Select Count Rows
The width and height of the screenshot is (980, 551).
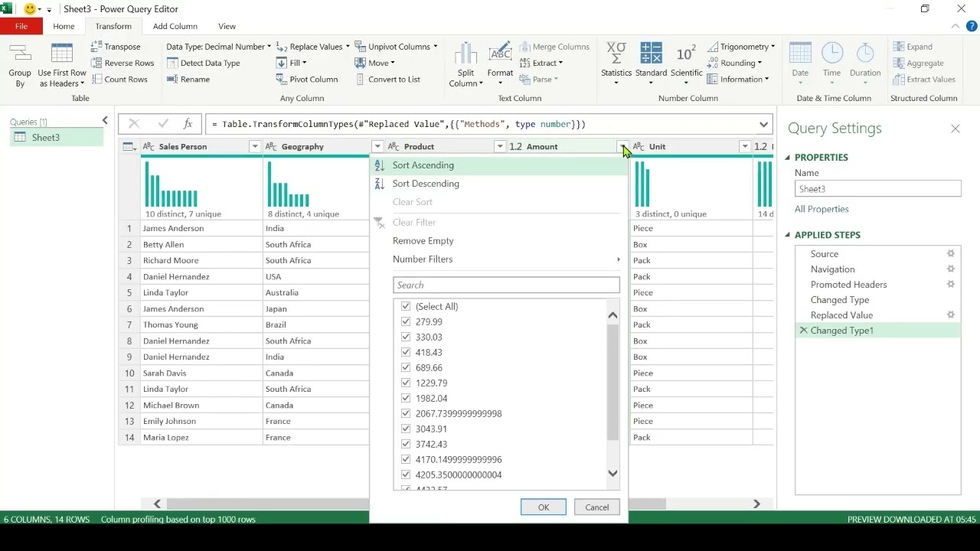tap(119, 79)
